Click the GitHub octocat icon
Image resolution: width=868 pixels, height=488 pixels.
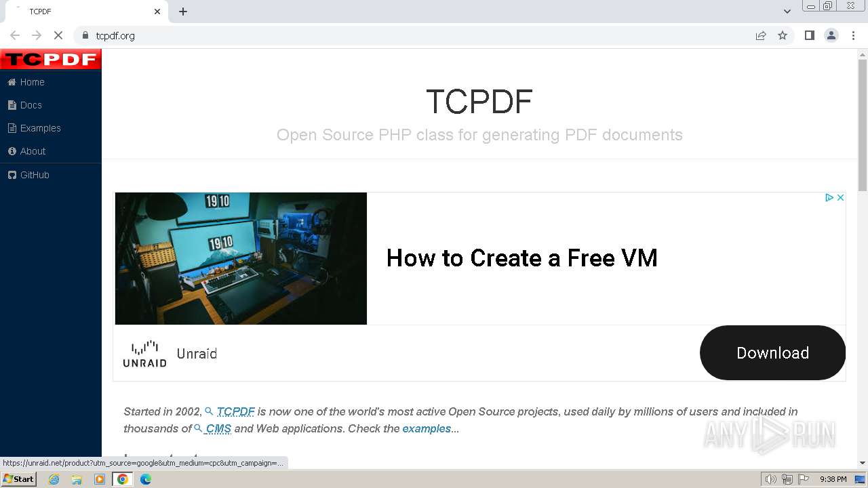tap(12, 175)
